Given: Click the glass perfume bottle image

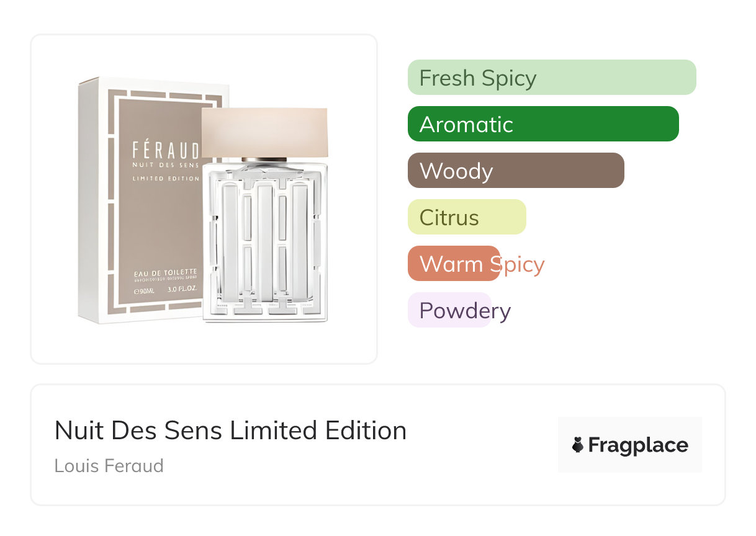Looking at the screenshot, I should (265, 248).
